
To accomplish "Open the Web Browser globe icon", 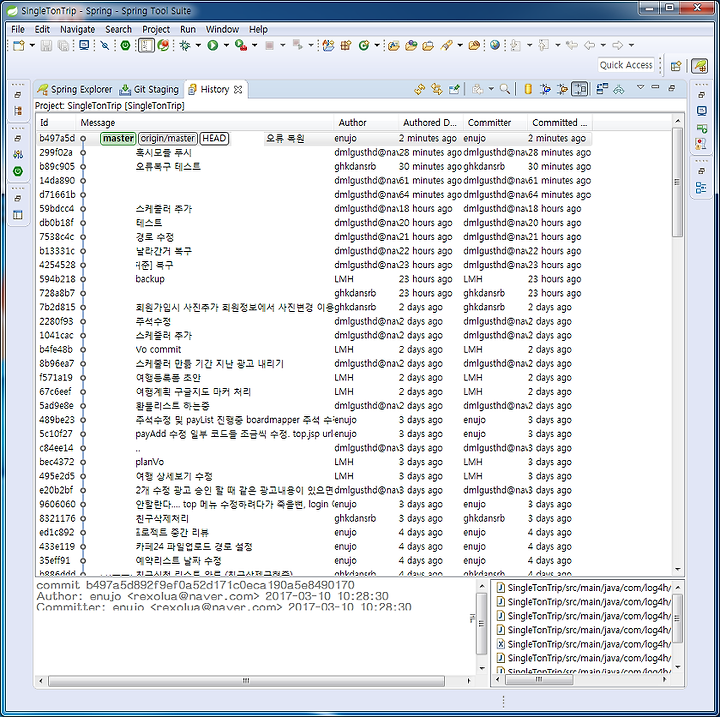I will pyautogui.click(x=495, y=45).
